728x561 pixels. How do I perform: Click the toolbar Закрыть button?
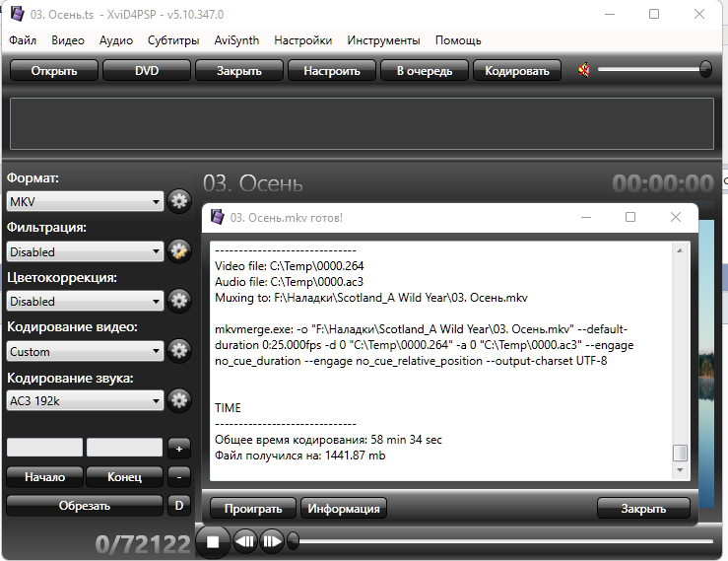click(239, 71)
